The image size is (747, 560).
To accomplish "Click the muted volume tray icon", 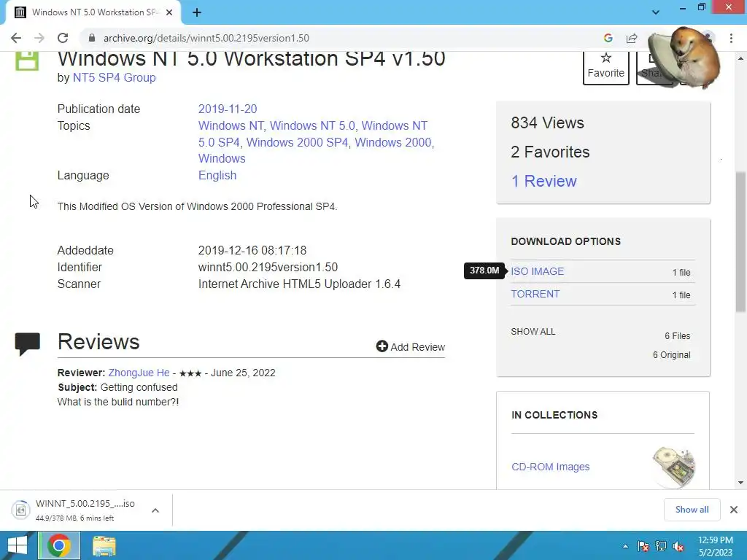I will [678, 546].
